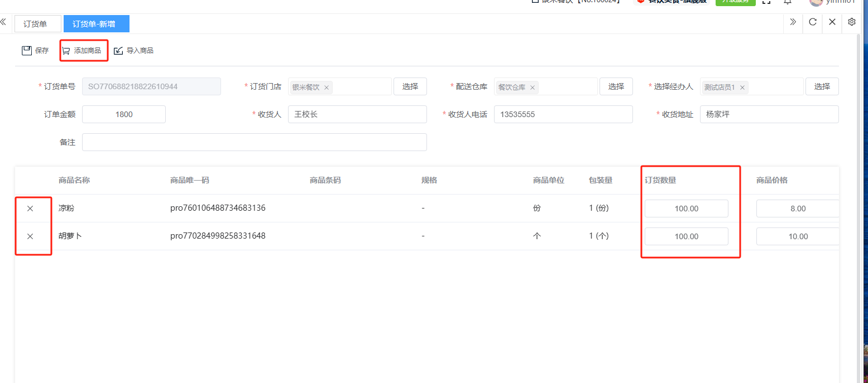This screenshot has width=868, height=383.
Task: Remove 餐饮仓库 tag from delivery warehouse
Action: click(x=533, y=88)
